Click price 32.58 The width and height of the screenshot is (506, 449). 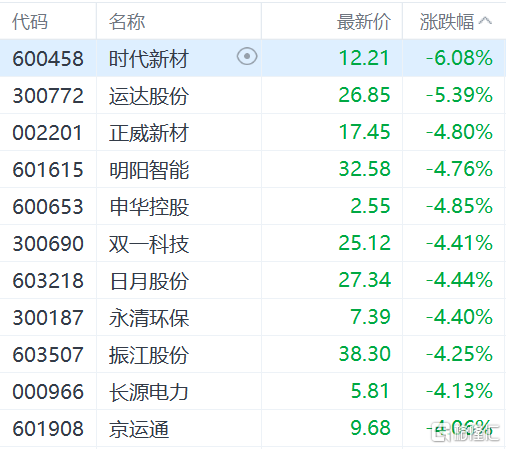pos(364,169)
